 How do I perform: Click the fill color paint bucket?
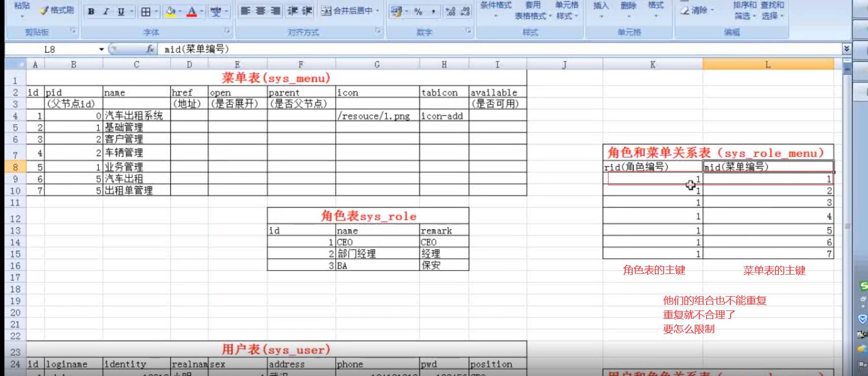170,12
